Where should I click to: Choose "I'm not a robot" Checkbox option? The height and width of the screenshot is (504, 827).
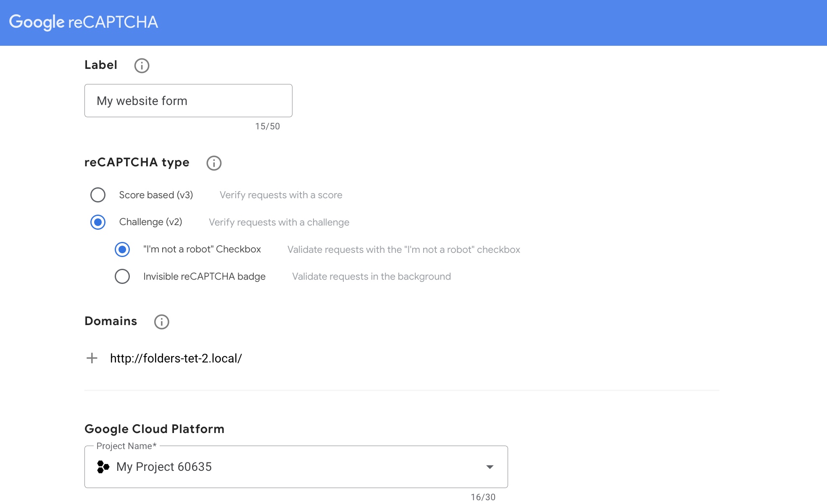pyautogui.click(x=122, y=249)
